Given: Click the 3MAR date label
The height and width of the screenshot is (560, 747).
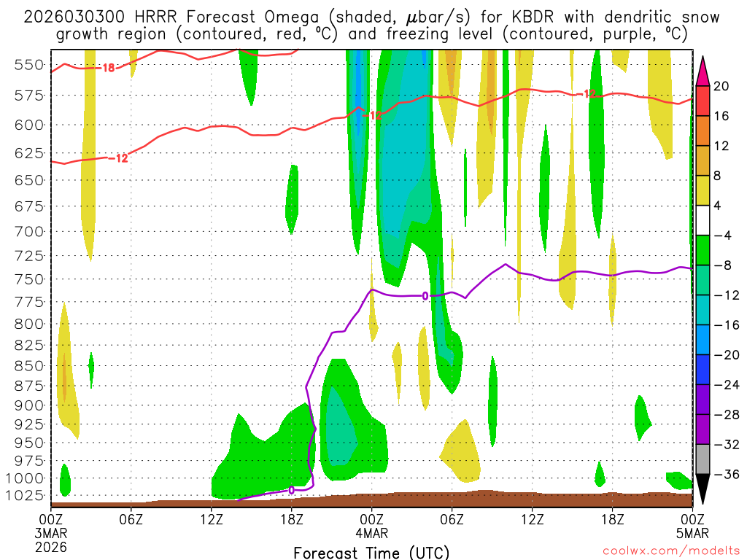Looking at the screenshot, I should point(51,533).
